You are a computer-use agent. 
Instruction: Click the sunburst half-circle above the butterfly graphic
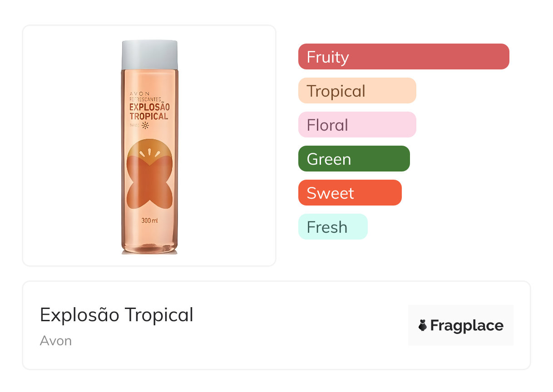point(149,150)
